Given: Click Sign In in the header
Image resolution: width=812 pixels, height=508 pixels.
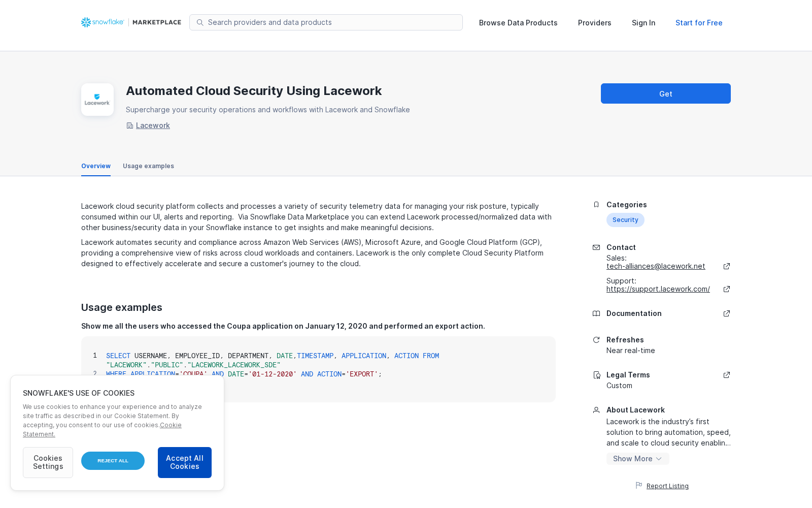Looking at the screenshot, I should [644, 23].
